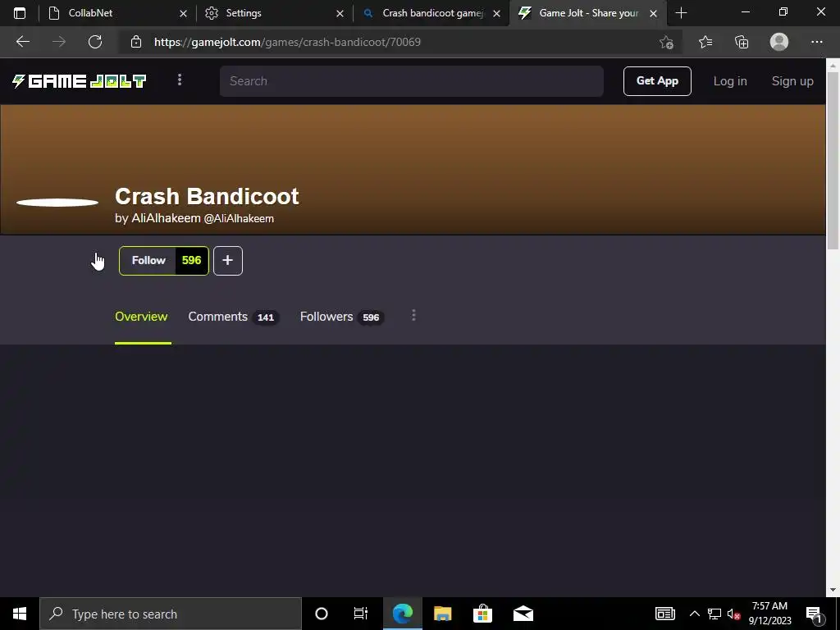Viewport: 840px width, 630px height.
Task: Click the 596 follower count badge
Action: (191, 260)
